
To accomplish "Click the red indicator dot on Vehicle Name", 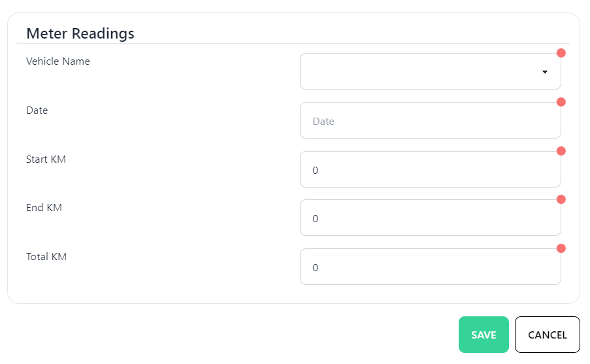I will pos(561,53).
